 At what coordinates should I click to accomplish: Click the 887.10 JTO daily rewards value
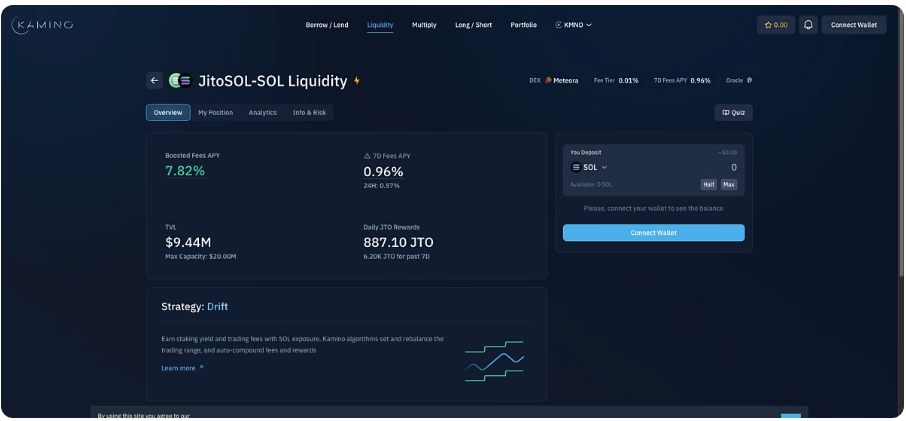[398, 242]
